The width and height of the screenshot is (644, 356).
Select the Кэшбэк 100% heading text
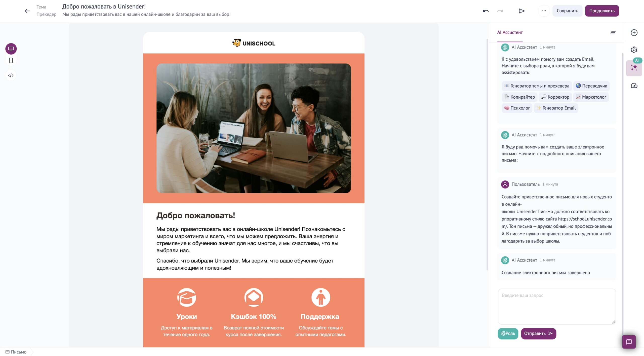pos(254,316)
